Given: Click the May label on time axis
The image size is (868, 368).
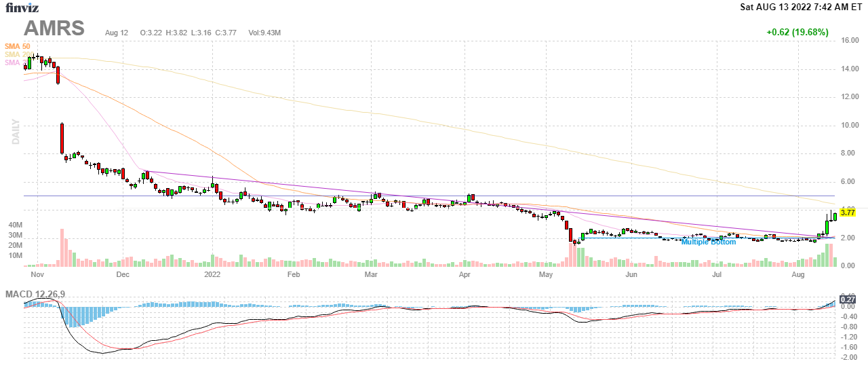Looking at the screenshot, I should (547, 275).
